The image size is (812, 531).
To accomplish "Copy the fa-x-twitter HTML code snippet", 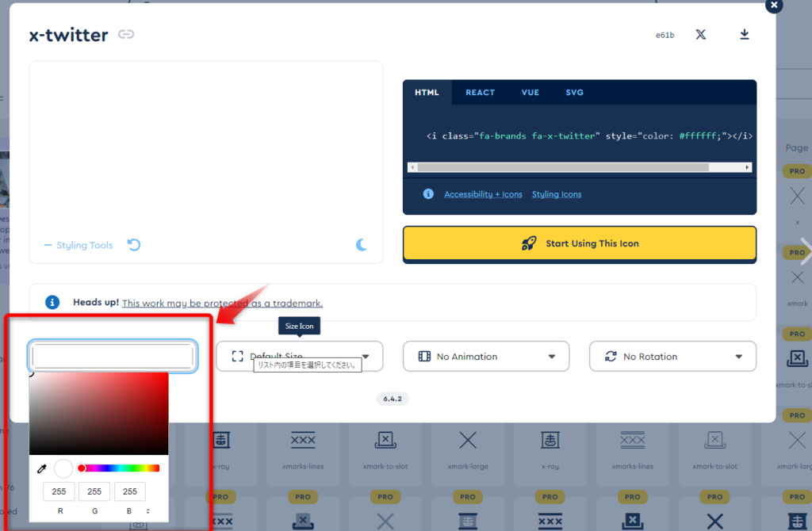I will tap(589, 136).
